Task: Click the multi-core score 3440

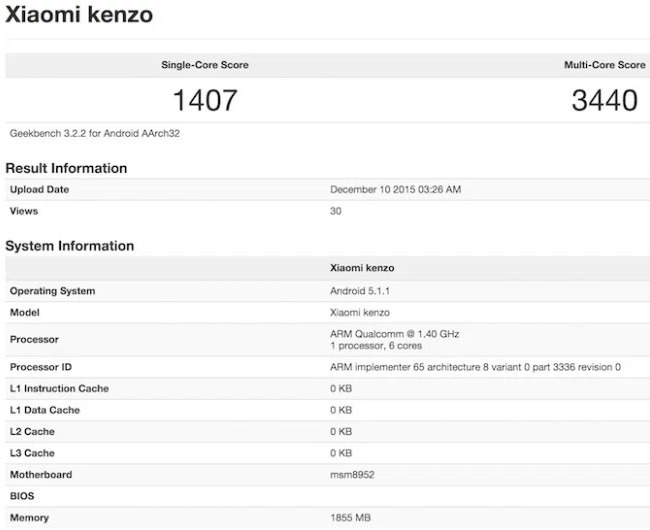Action: click(604, 100)
